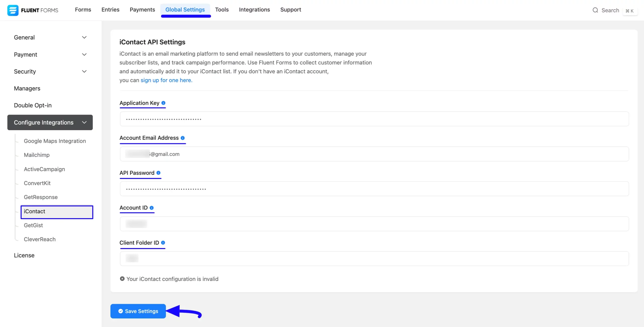The image size is (644, 327).
Task: Click the Account ID info icon
Action: [x=151, y=208]
